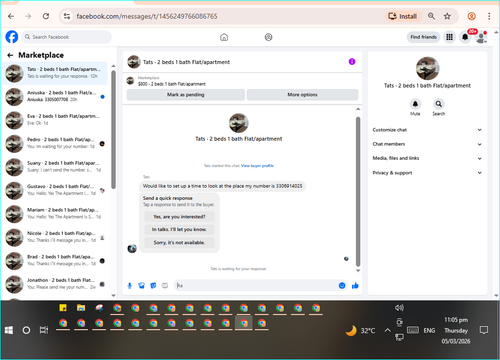The height and width of the screenshot is (360, 500).
Task: Open Sticky Notes from the taskbar
Action: 63,308
